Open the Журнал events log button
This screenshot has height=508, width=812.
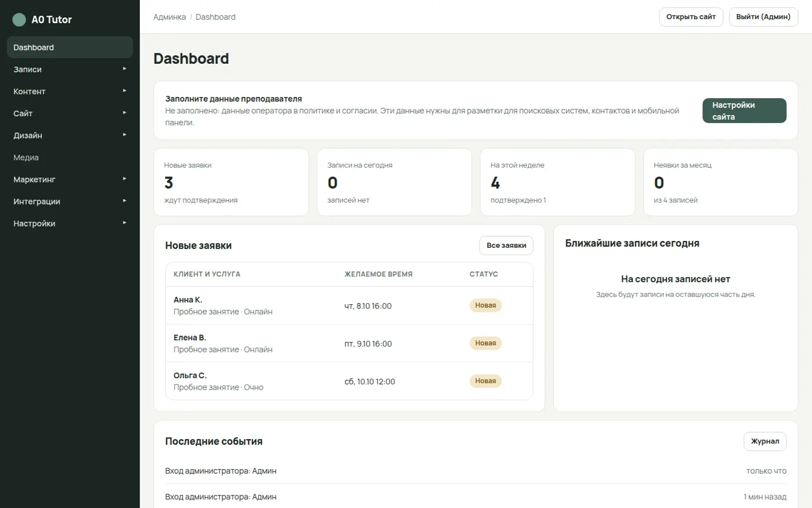pos(765,441)
